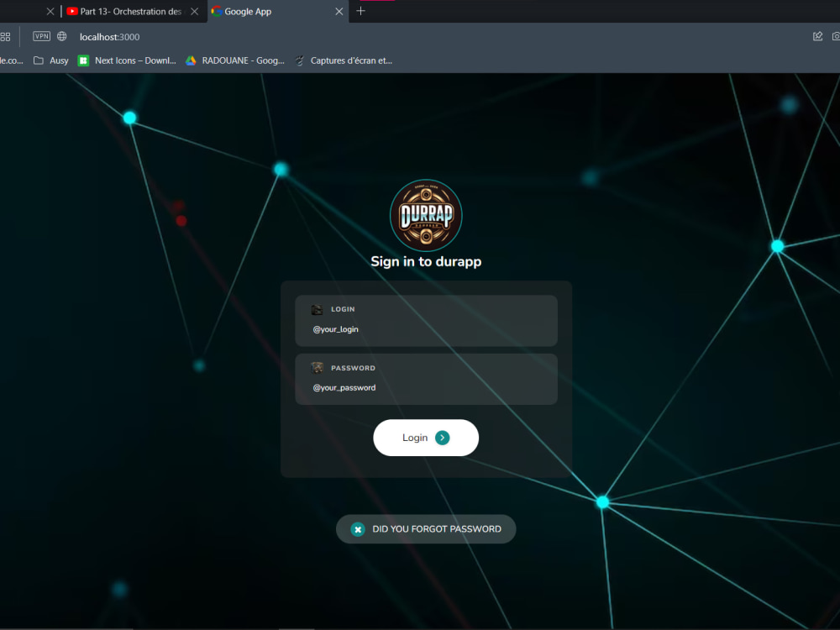Open the Next Icons bookmark

click(x=127, y=60)
